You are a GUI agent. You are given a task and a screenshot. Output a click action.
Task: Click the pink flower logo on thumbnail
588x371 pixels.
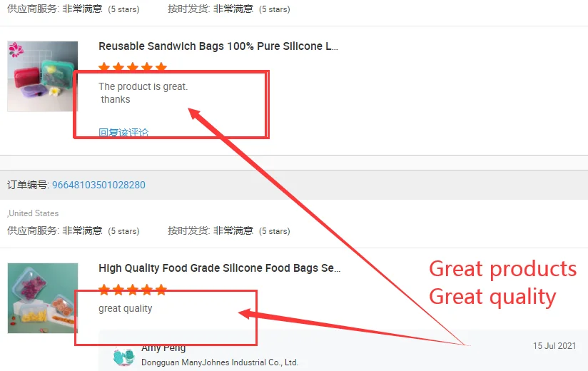click(x=16, y=49)
